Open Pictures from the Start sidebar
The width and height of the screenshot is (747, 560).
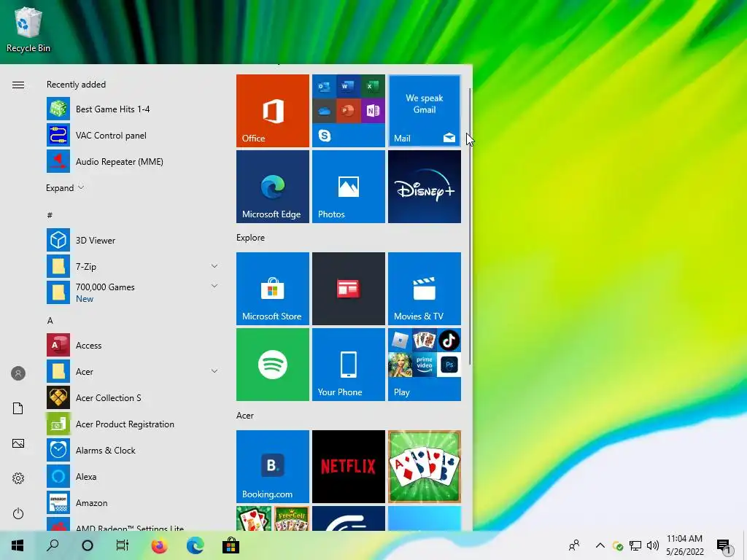click(x=18, y=443)
